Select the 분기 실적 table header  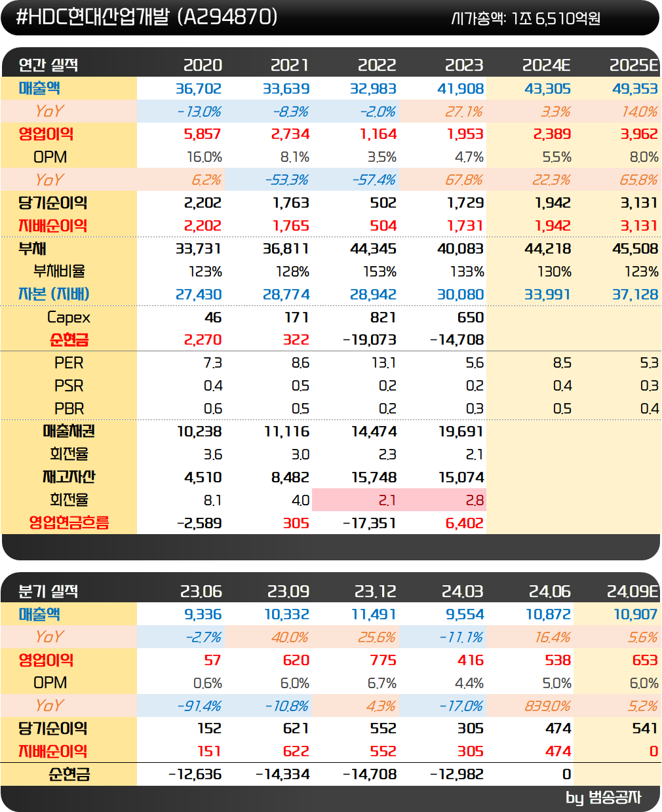(x=49, y=591)
